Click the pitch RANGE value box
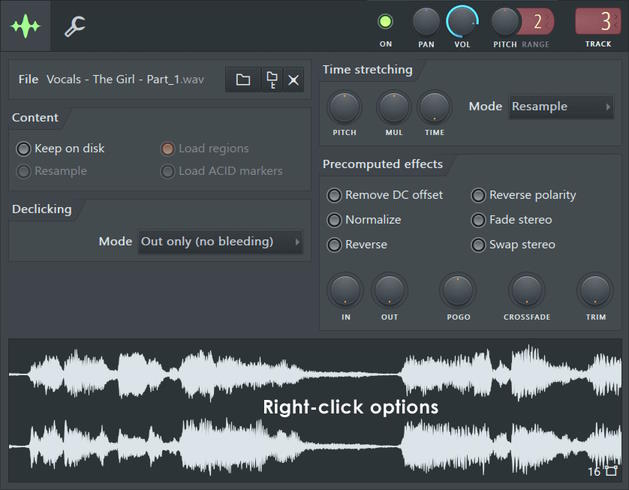The width and height of the screenshot is (629, 490). click(537, 21)
